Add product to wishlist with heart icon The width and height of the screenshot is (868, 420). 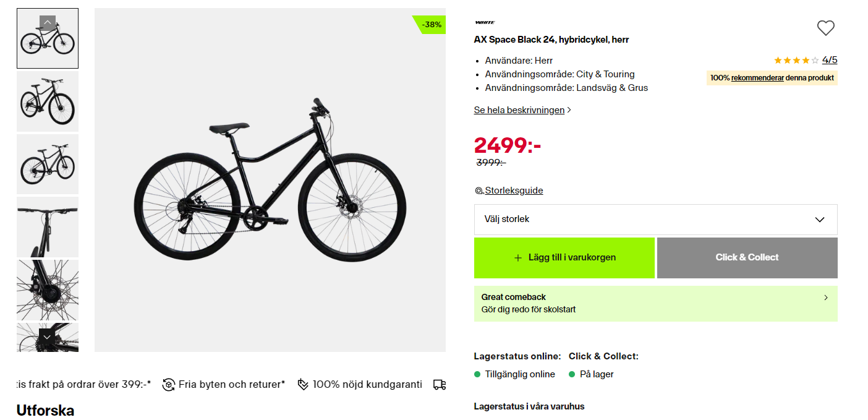pyautogui.click(x=825, y=28)
